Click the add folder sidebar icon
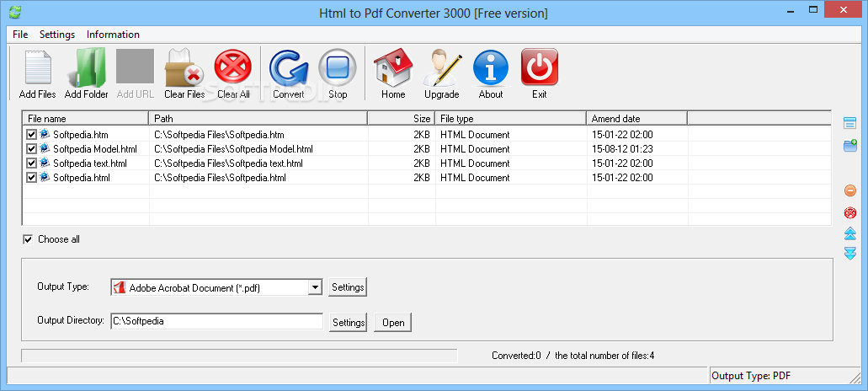Image resolution: width=868 pixels, height=391 pixels. point(849,147)
